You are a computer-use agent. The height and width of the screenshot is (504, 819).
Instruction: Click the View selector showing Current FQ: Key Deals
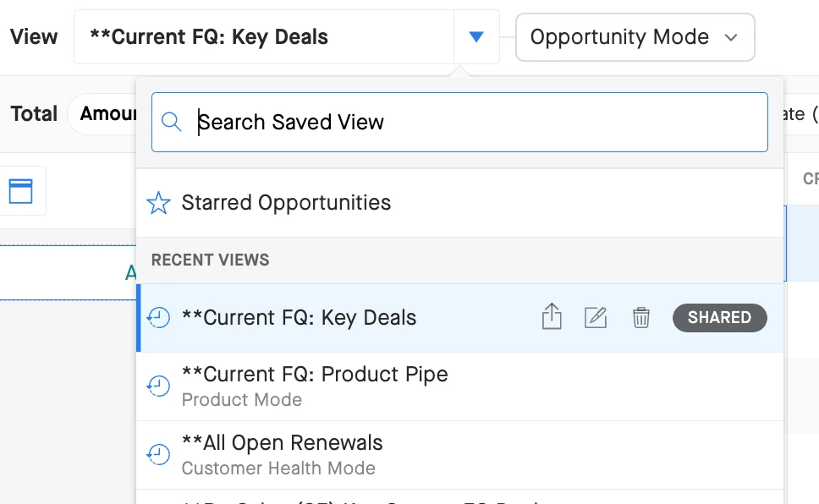point(264,37)
